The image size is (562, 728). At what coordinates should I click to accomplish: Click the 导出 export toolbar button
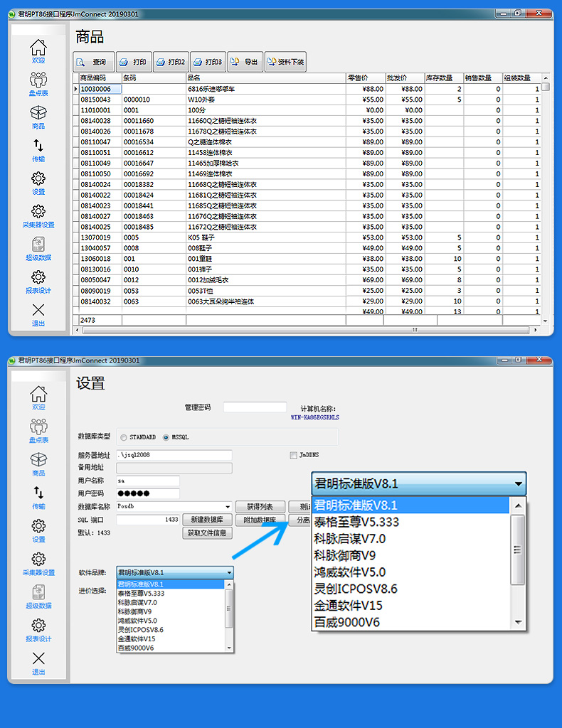pyautogui.click(x=245, y=62)
